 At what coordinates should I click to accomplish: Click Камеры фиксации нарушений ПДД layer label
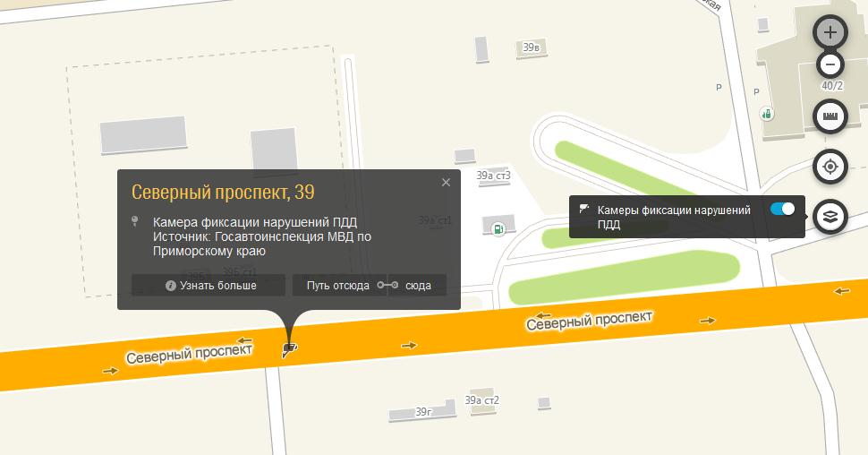click(674, 218)
